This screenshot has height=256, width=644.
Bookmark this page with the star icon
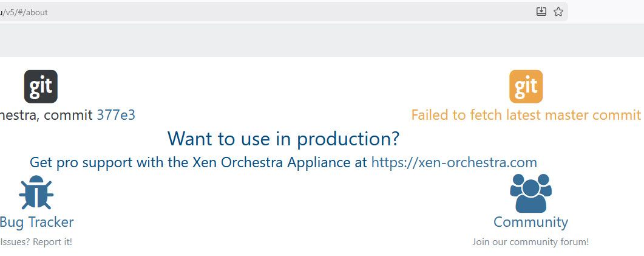point(558,12)
